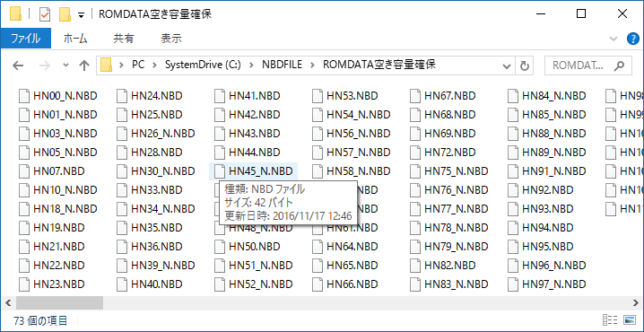Select the file HN30_N.NBD
Screen dimensions: 644x332
[156, 171]
